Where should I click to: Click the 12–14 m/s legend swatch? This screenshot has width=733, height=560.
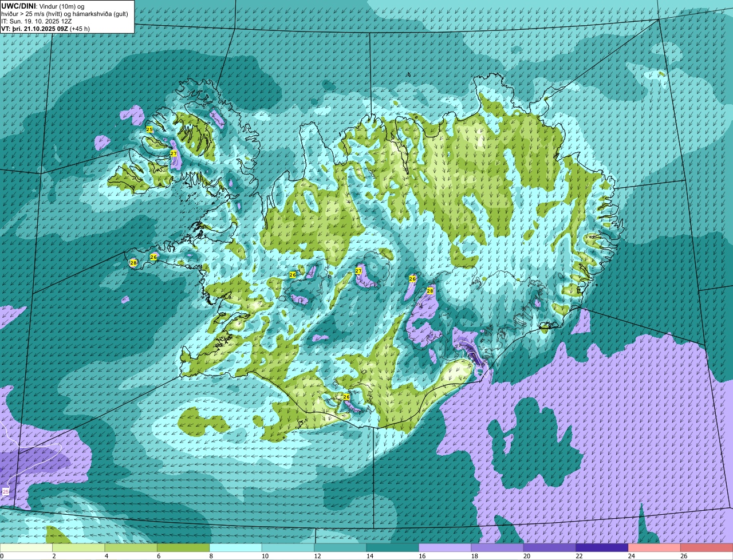click(341, 547)
